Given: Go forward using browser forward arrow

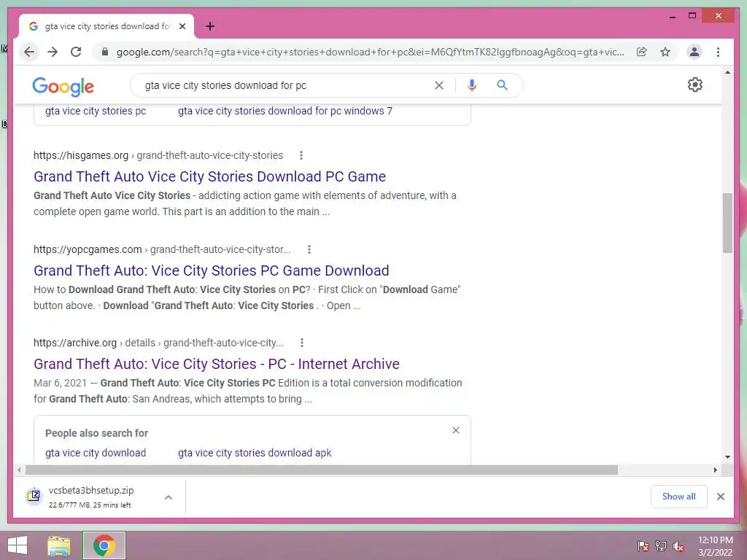Looking at the screenshot, I should click(53, 52).
